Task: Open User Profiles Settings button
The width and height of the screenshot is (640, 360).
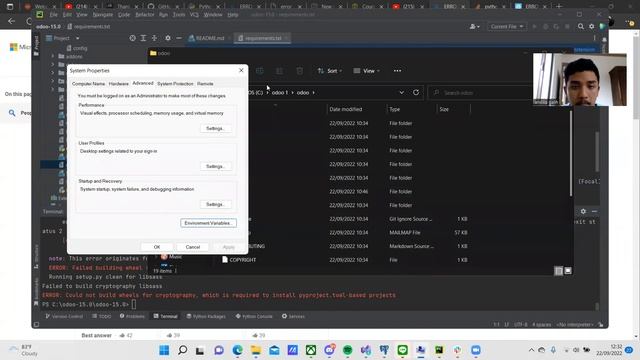Action: pos(216,167)
